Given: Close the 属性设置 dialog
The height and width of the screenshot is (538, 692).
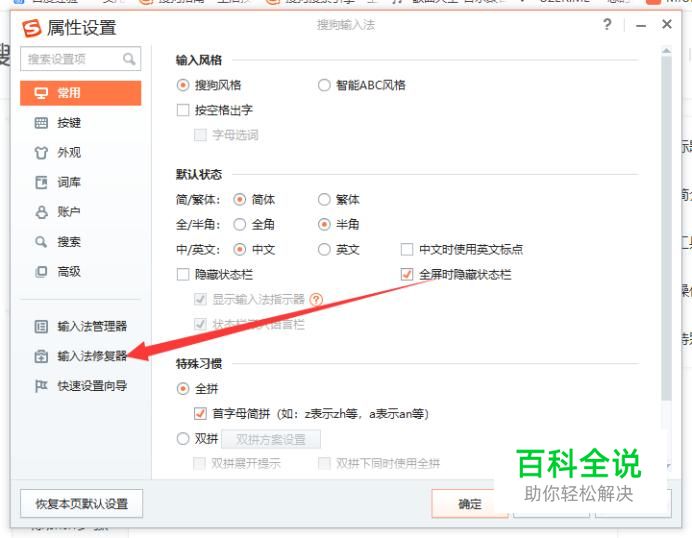Looking at the screenshot, I should (x=667, y=24).
